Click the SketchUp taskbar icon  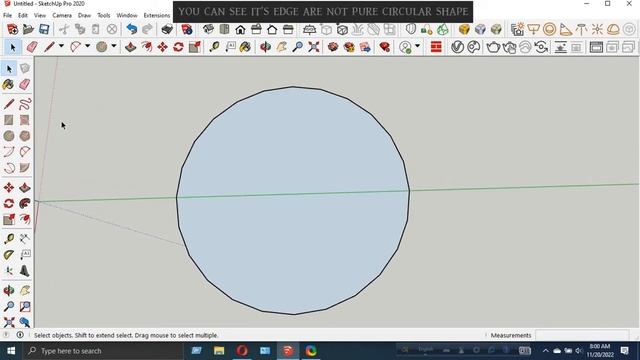(x=288, y=351)
